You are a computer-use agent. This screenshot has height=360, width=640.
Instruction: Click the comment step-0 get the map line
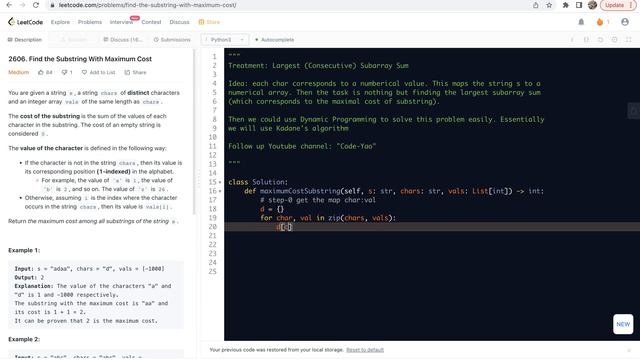tap(318, 200)
